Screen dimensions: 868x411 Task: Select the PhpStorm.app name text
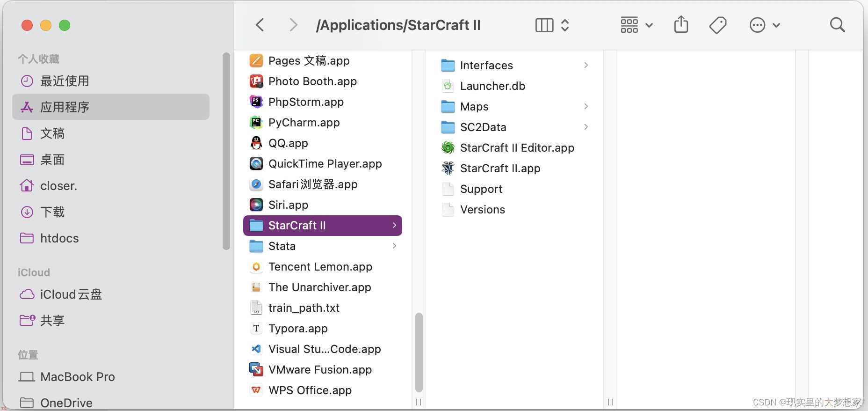[x=306, y=102]
